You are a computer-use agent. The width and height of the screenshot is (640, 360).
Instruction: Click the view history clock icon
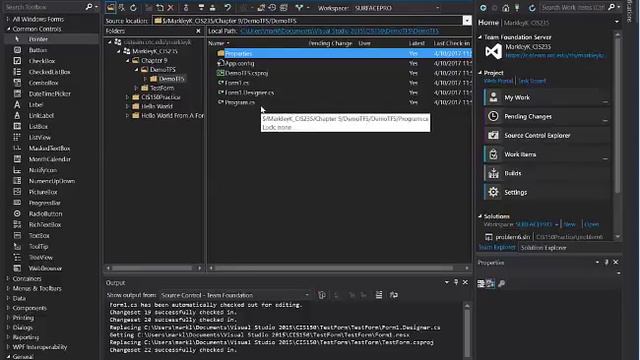pos(272,7)
